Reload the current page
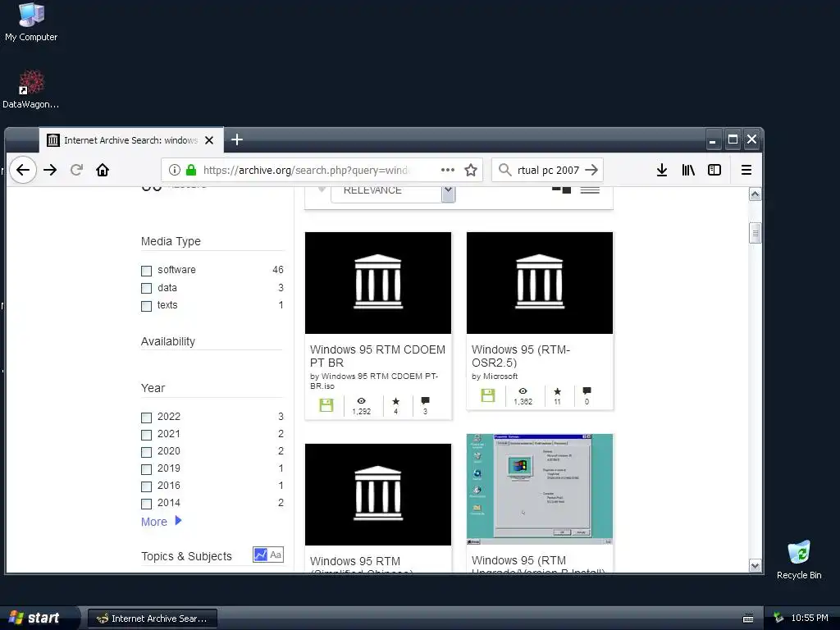This screenshot has width=840, height=630. 76,170
